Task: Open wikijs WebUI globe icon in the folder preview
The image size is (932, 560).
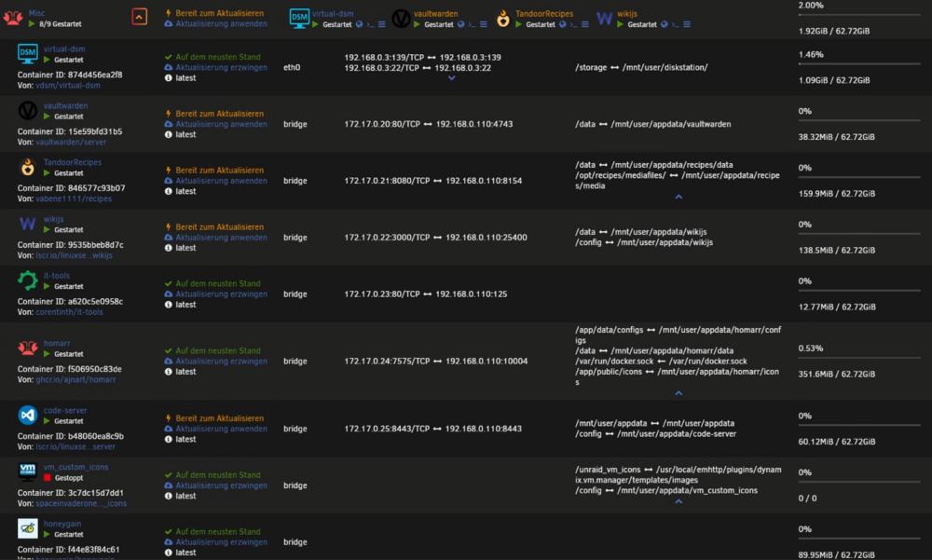Action: pos(664,24)
